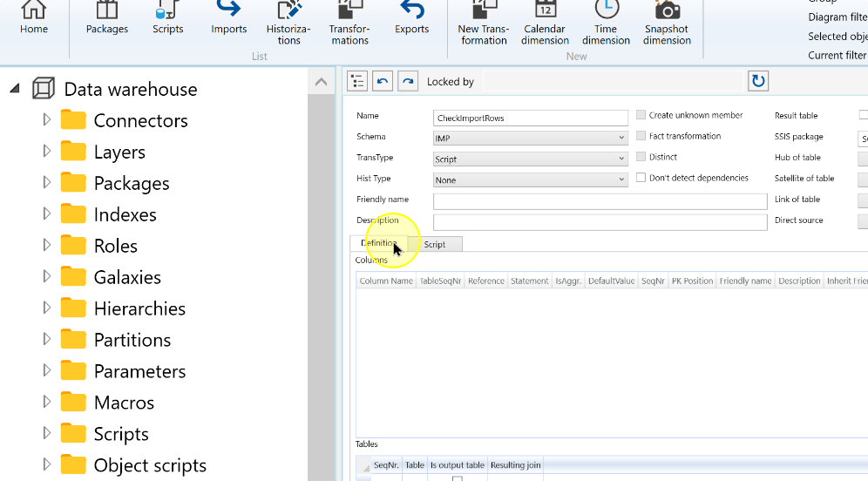
Task: Switch to the Definition tab
Action: (x=379, y=243)
